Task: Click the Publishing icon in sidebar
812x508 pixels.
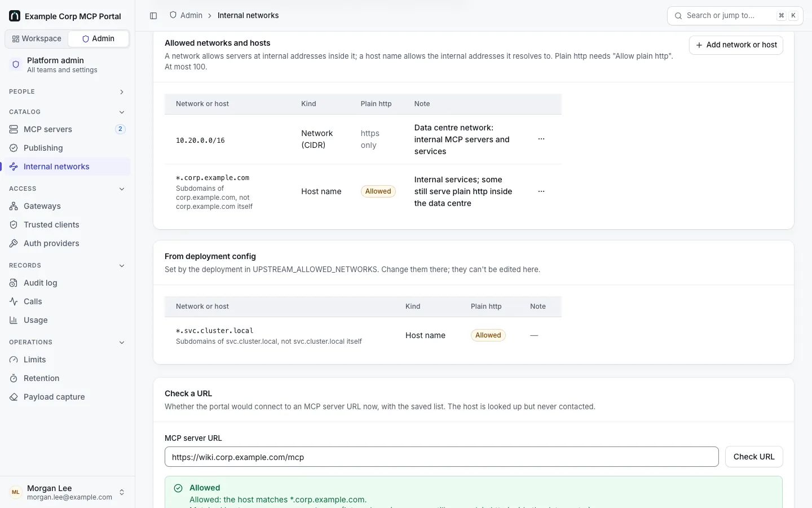Action: point(14,148)
